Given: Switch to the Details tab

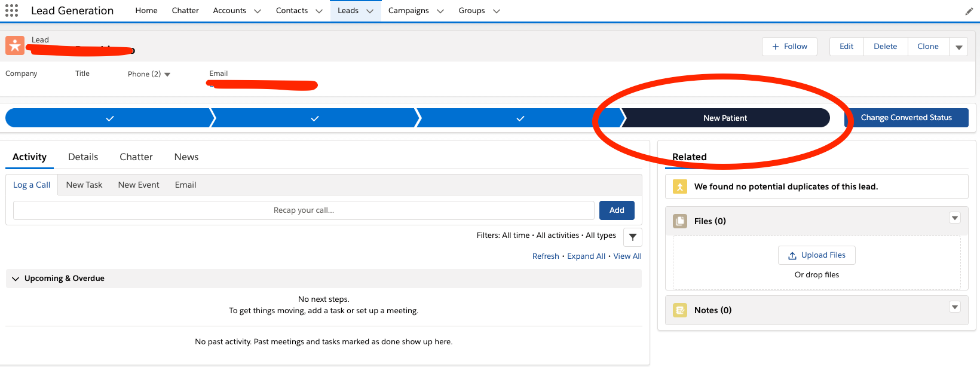Looking at the screenshot, I should click(83, 157).
